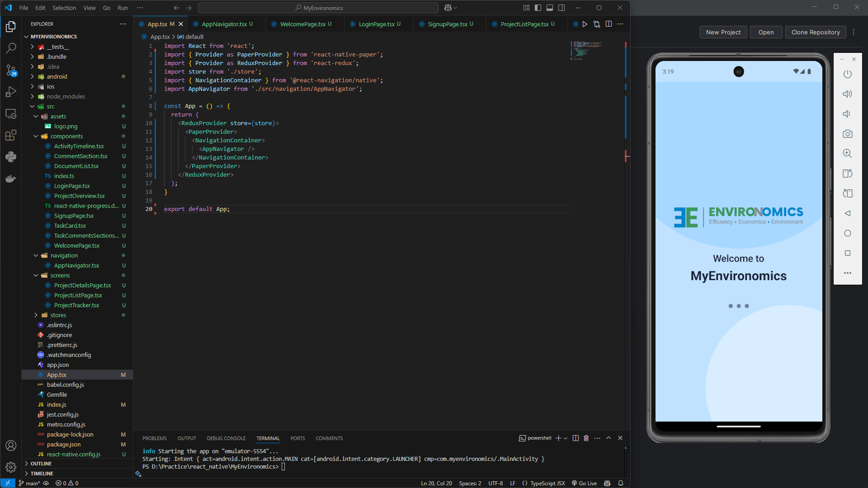Split the terminal panel
Viewport: 868px width, 488px height.
[576, 438]
